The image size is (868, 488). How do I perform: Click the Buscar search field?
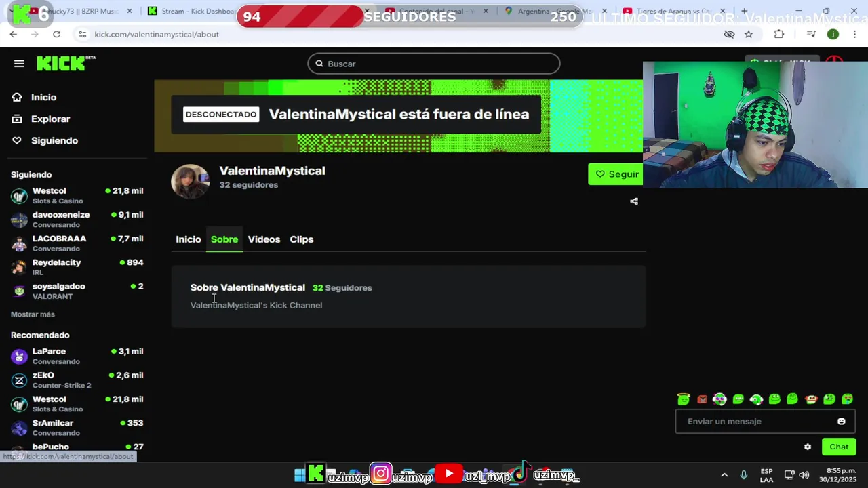434,64
